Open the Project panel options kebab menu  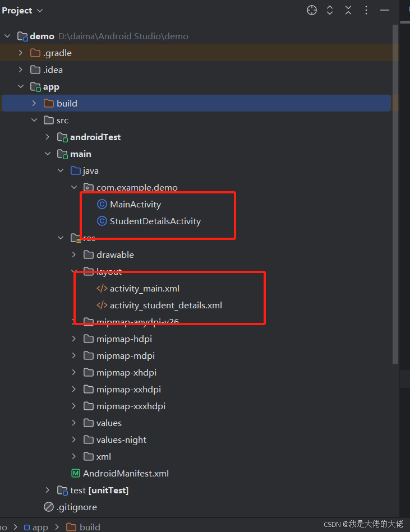tap(366, 10)
